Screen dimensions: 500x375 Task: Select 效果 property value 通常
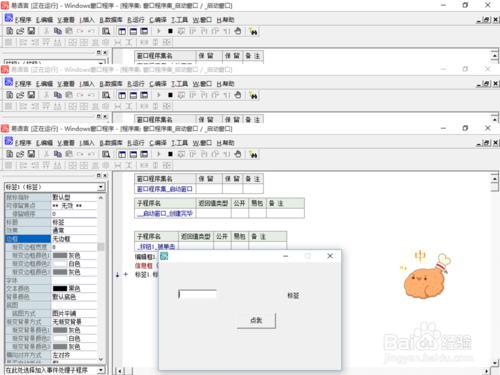(x=74, y=230)
